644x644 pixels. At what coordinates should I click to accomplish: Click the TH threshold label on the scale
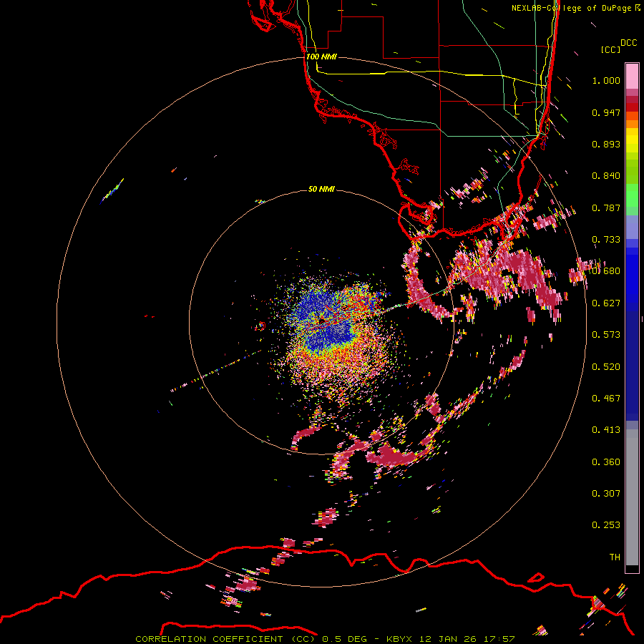(x=615, y=557)
